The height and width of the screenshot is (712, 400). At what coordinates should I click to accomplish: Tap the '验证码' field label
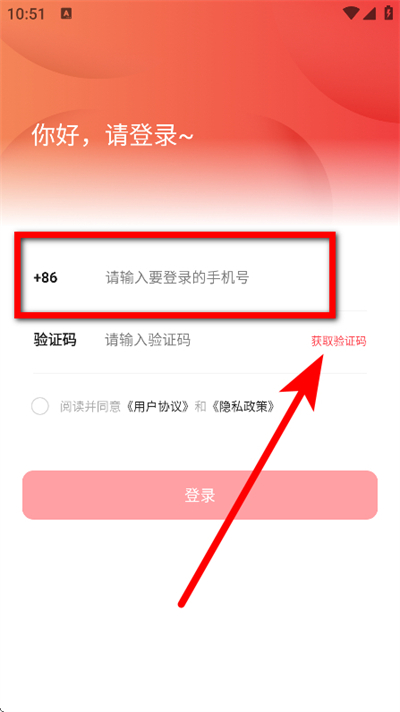pyautogui.click(x=55, y=340)
